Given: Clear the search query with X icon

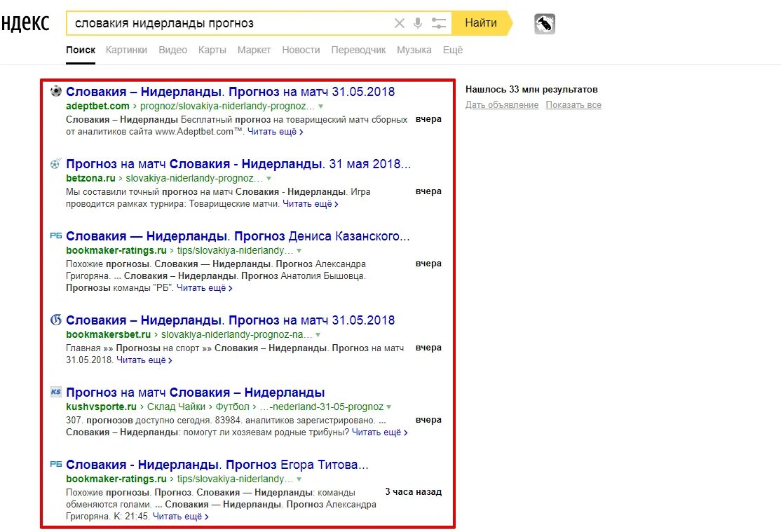Looking at the screenshot, I should (399, 23).
